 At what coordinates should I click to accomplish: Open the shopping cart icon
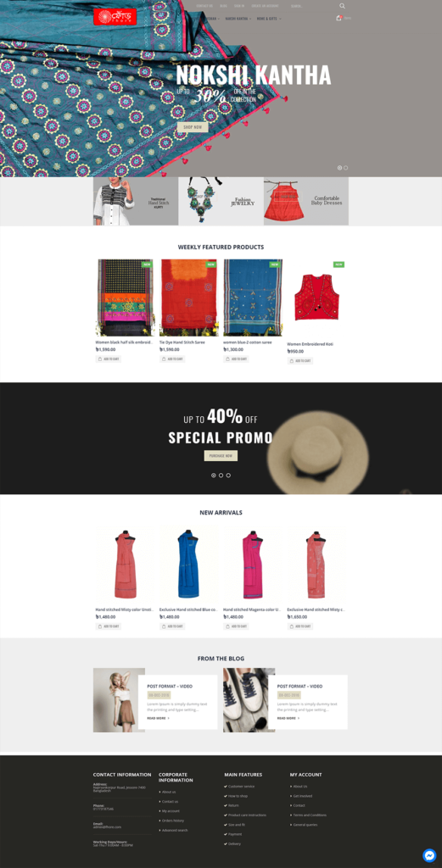[x=338, y=19]
